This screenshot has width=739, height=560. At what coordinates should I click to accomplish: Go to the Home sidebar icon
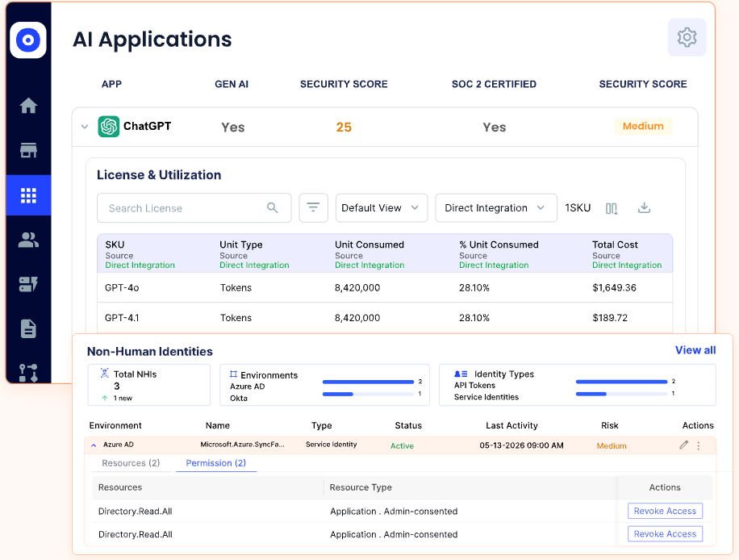(x=28, y=106)
